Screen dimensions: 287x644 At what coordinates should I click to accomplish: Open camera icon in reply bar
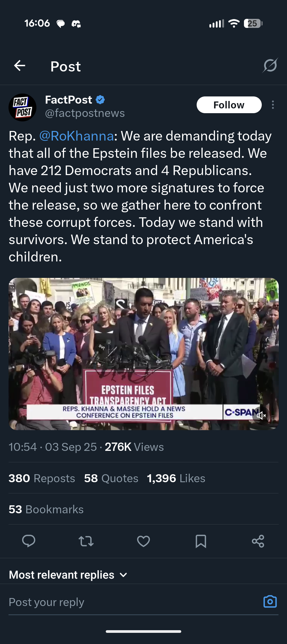click(x=270, y=601)
